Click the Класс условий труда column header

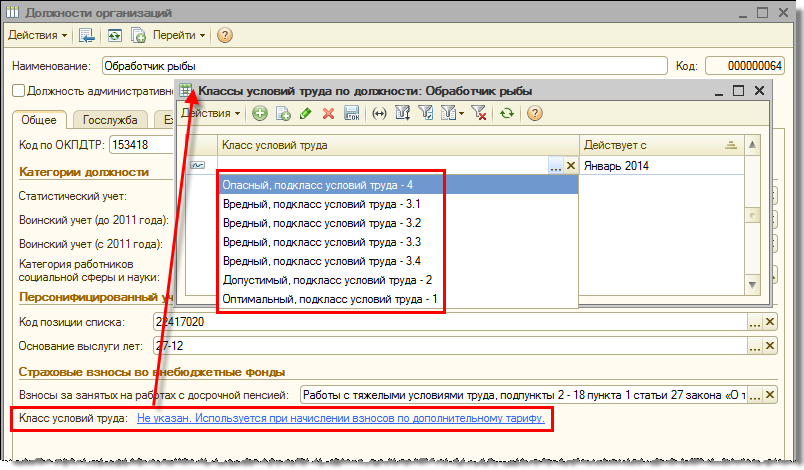click(398, 145)
